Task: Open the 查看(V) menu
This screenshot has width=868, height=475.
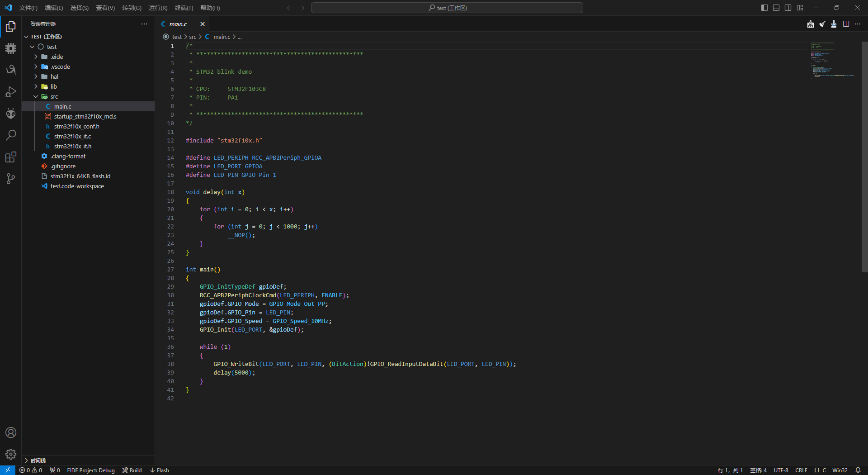Action: (105, 8)
